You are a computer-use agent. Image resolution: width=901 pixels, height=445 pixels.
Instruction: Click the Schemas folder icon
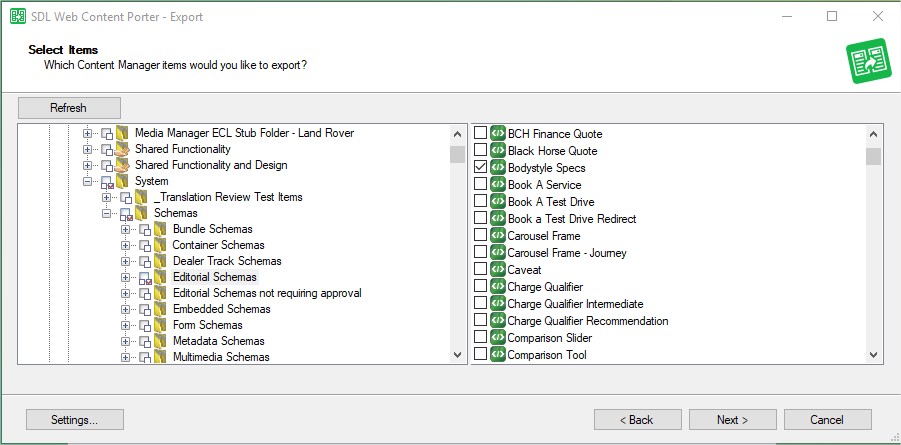[141, 213]
